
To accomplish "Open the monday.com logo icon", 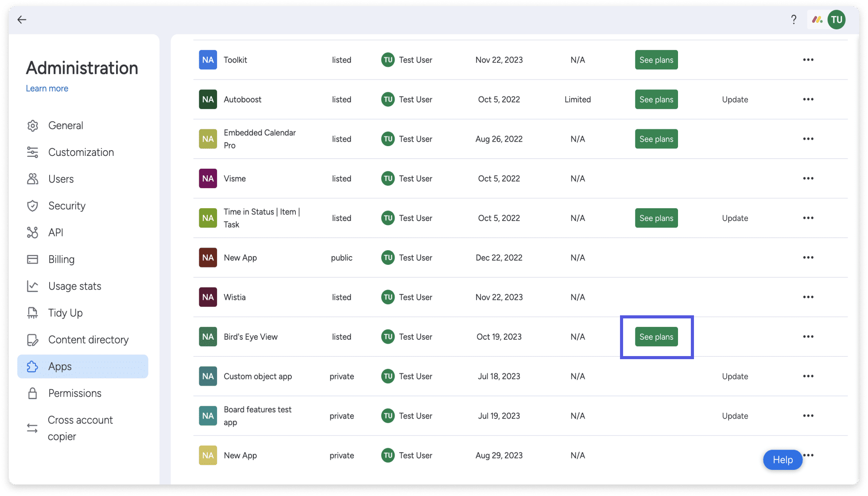I will click(x=817, y=19).
